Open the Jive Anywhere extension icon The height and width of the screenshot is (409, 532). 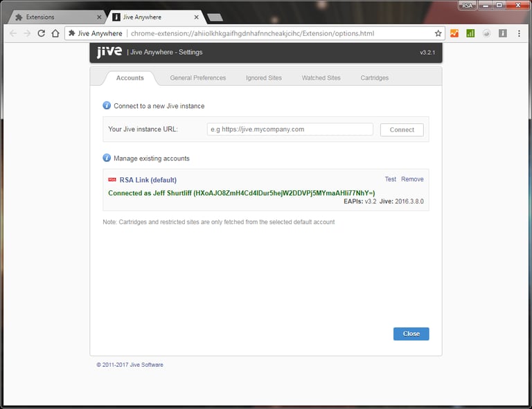503,33
